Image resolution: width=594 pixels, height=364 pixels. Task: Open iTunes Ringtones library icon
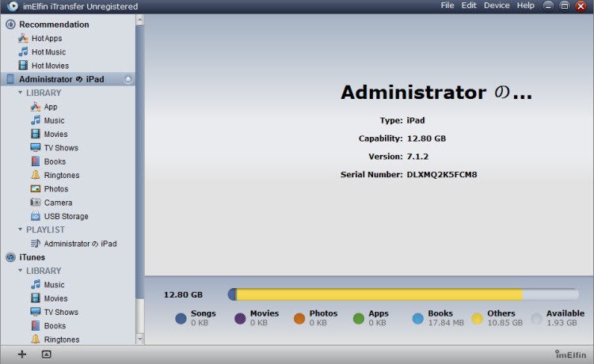(x=35, y=339)
